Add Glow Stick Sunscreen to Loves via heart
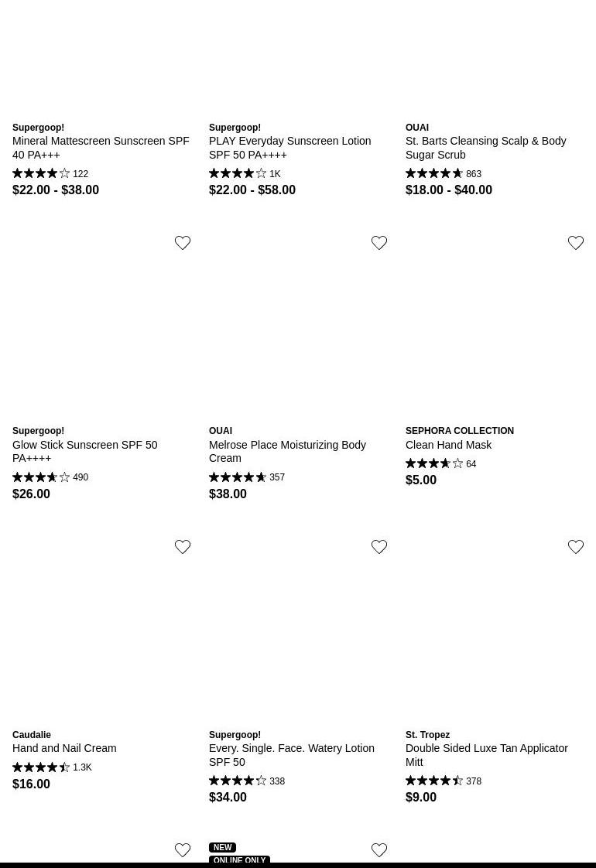The image size is (596, 868). (x=183, y=243)
